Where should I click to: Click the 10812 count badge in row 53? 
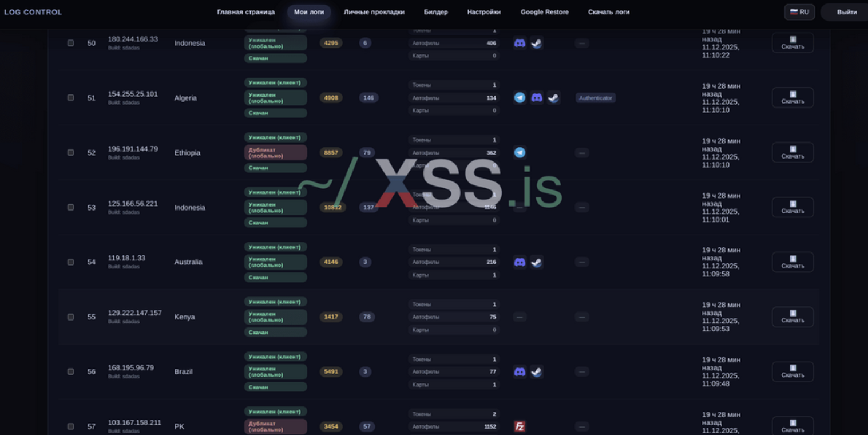pos(332,207)
